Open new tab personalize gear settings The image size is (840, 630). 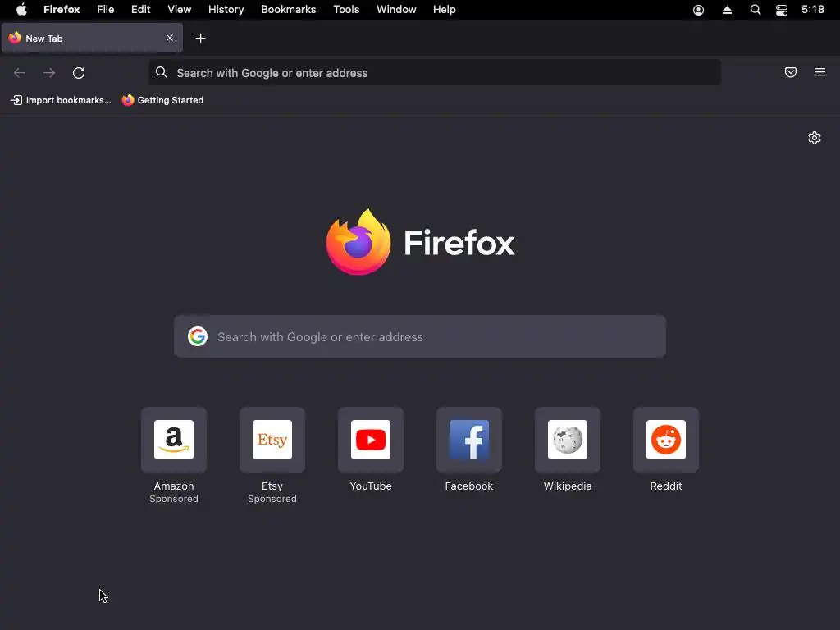click(x=815, y=138)
